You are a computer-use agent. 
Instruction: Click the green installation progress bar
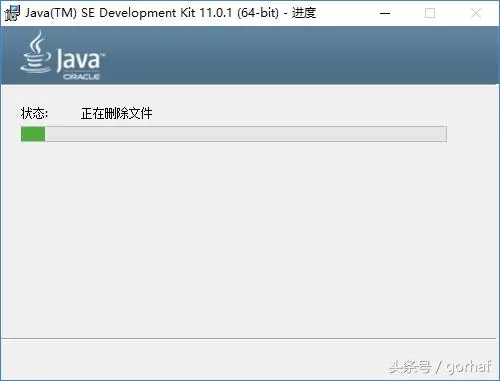pyautogui.click(x=234, y=134)
